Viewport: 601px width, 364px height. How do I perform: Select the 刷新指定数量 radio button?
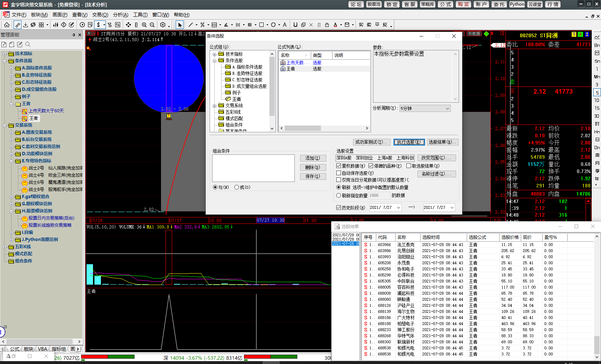pos(338,196)
